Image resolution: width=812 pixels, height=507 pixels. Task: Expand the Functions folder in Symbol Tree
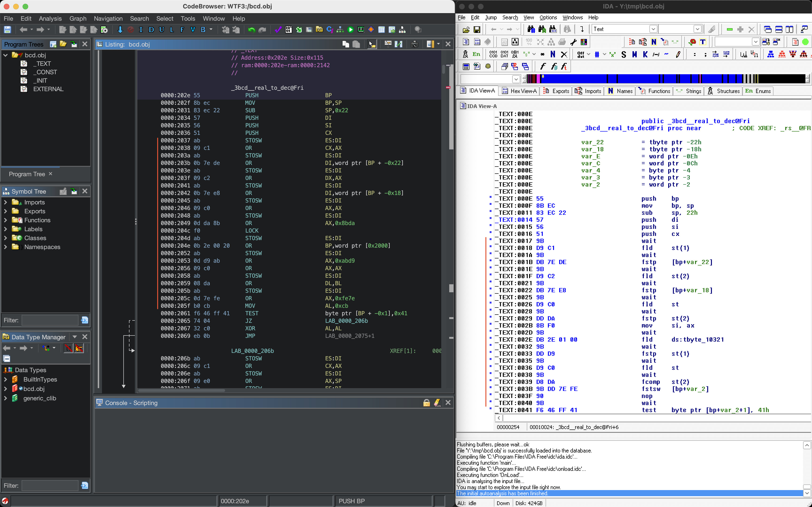[6, 220]
